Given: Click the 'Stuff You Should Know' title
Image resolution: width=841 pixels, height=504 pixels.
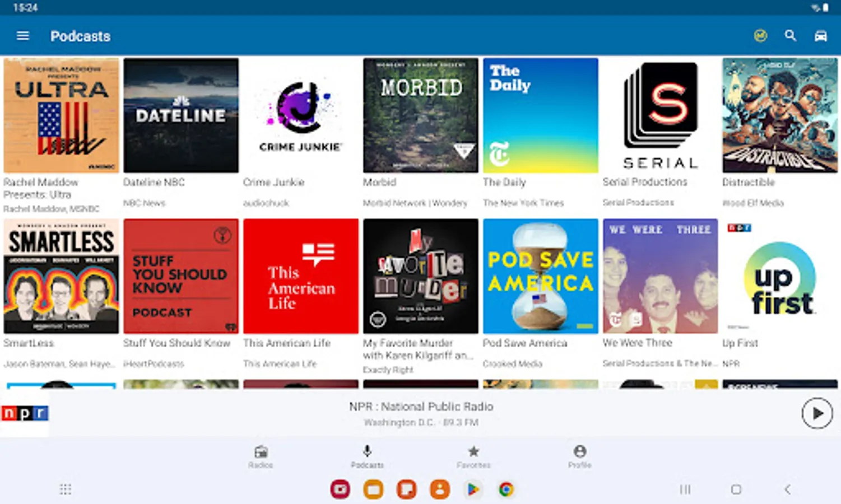Looking at the screenshot, I should pyautogui.click(x=177, y=343).
